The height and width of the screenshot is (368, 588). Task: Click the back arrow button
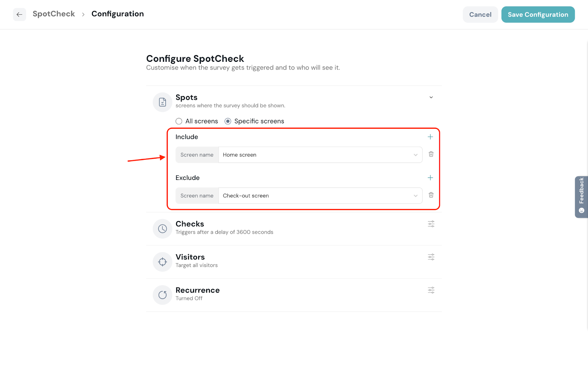point(19,15)
